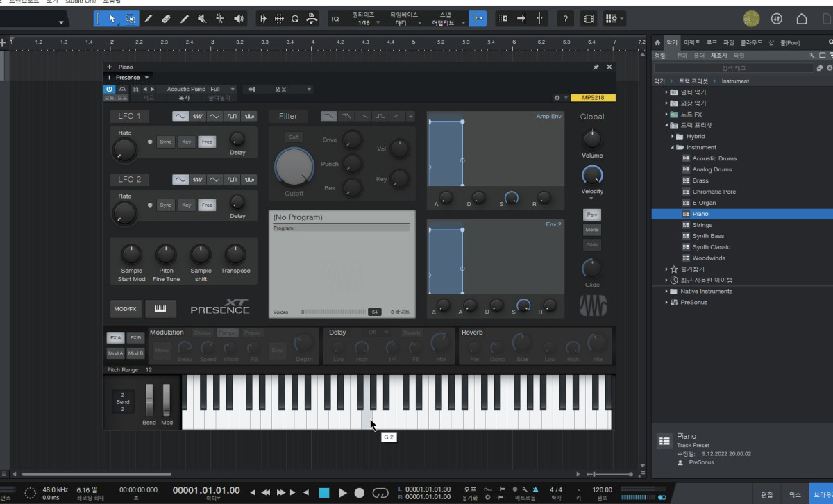Expand the Hybrid folder

tap(673, 137)
